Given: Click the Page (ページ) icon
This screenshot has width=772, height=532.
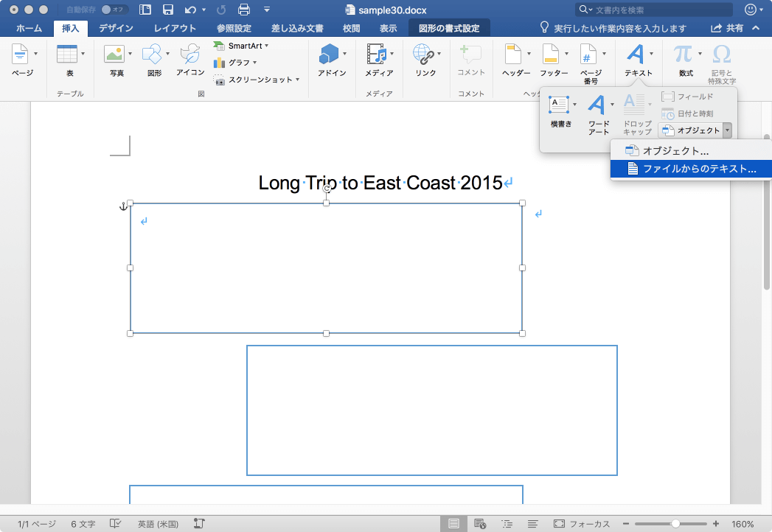Looking at the screenshot, I should click(x=20, y=54).
